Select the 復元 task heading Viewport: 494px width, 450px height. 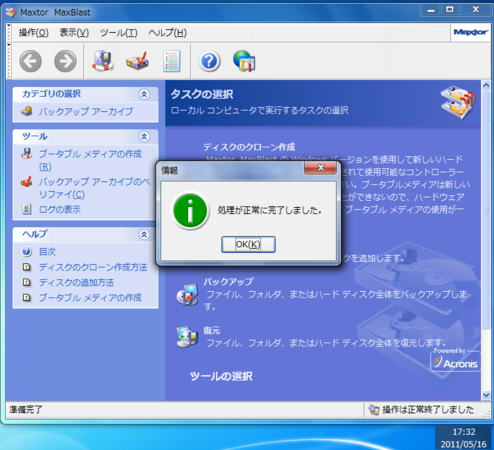click(x=212, y=330)
